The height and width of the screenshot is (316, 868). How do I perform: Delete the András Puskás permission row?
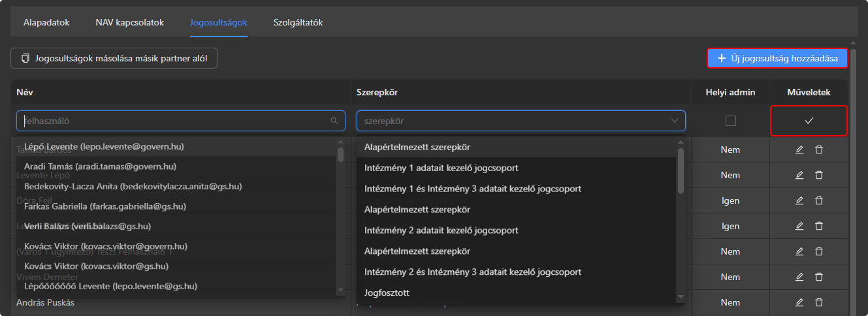[818, 302]
